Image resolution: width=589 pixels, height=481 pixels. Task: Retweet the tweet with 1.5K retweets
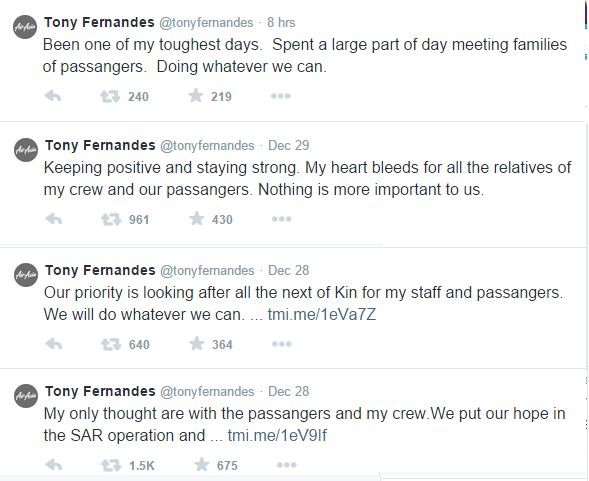pos(111,465)
